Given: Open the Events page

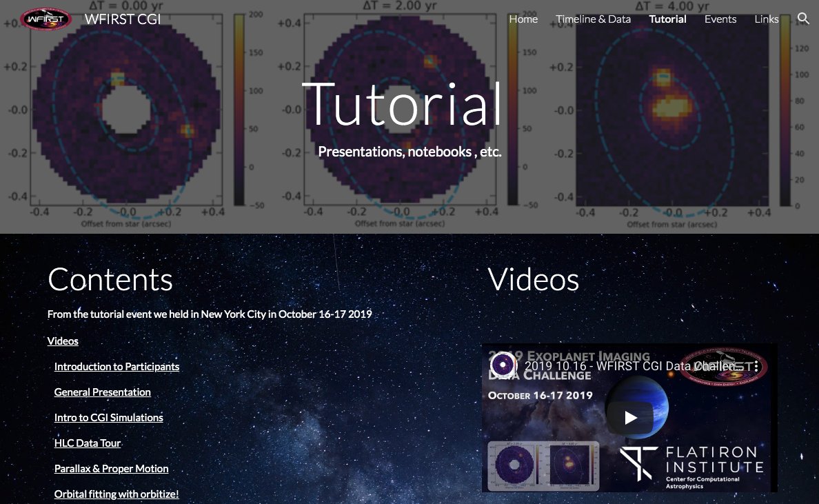Looking at the screenshot, I should 720,19.
